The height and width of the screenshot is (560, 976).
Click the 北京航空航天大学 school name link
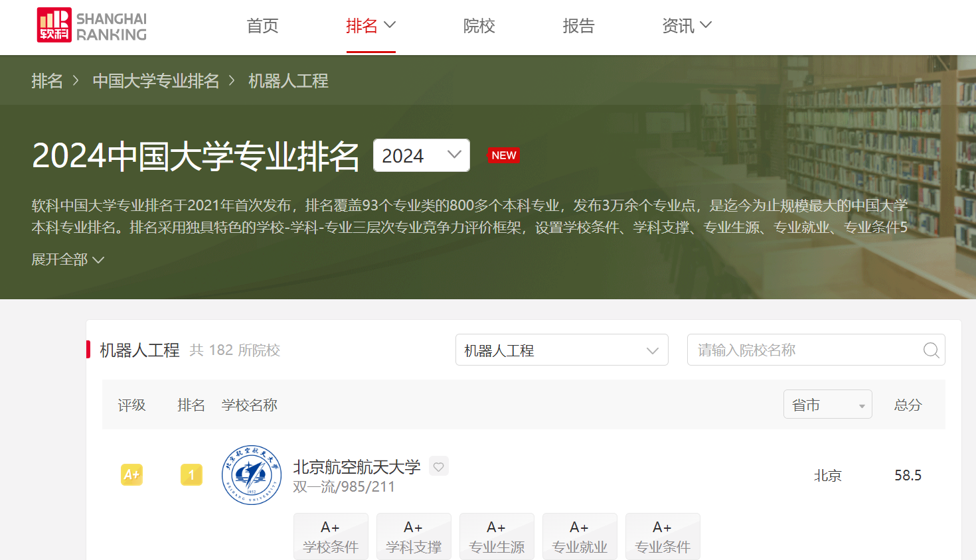point(357,467)
